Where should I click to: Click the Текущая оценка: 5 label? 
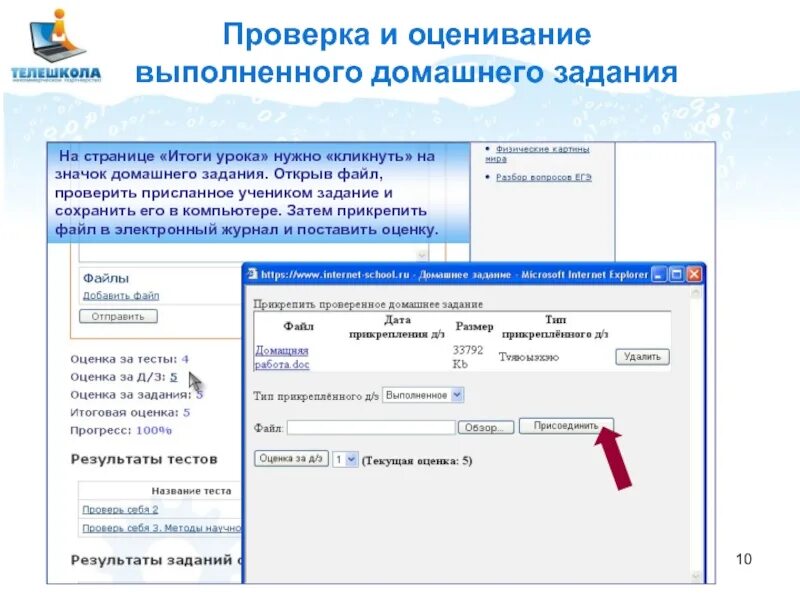(x=417, y=461)
